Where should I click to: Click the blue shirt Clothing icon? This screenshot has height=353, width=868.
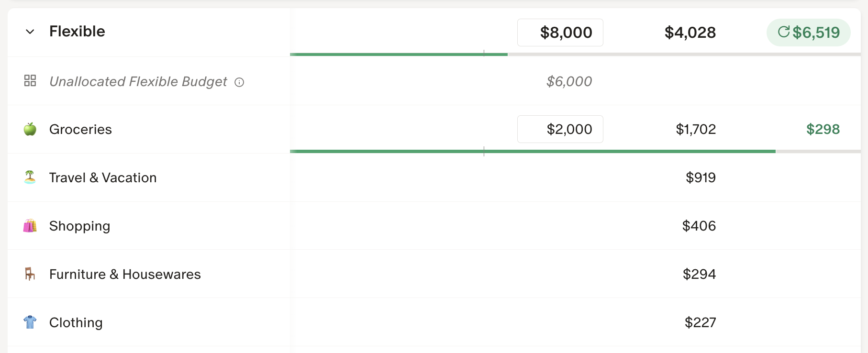30,322
